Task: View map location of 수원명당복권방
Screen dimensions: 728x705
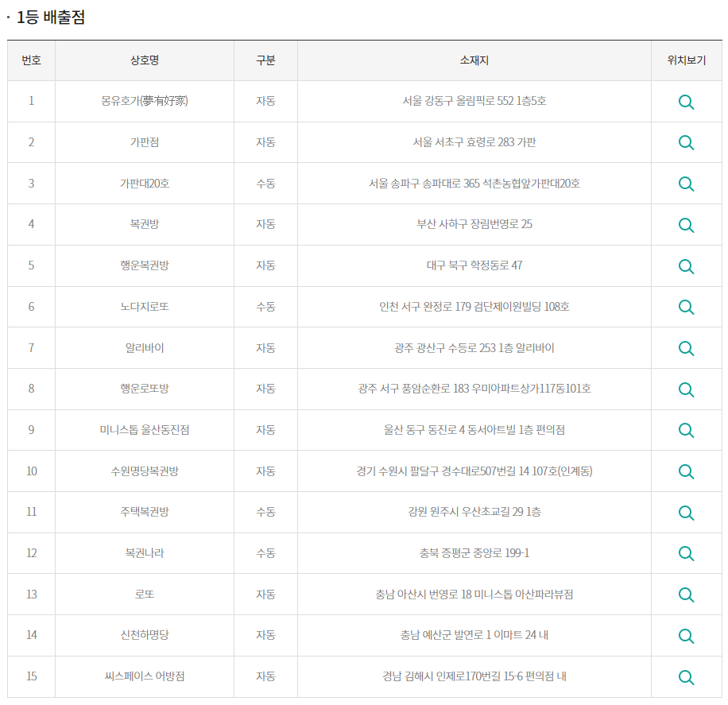Action: (685, 471)
